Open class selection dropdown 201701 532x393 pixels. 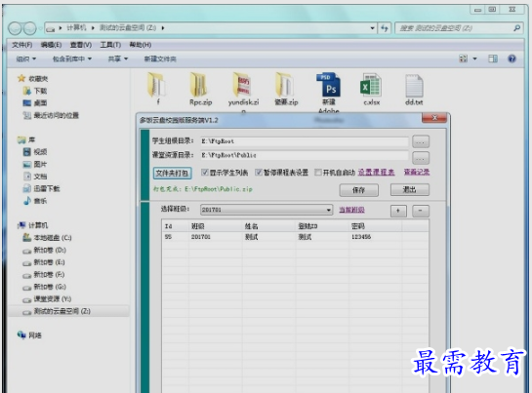pyautogui.click(x=266, y=210)
